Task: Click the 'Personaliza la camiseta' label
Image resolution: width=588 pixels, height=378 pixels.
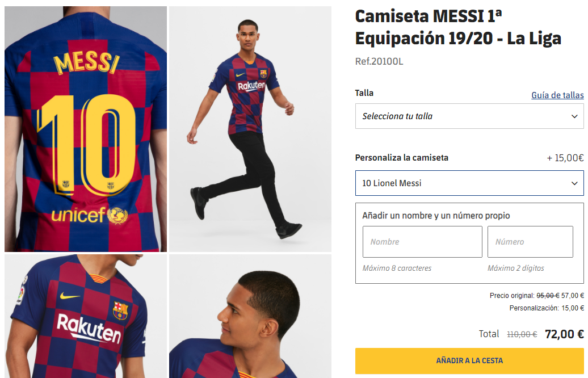Action: 402,158
